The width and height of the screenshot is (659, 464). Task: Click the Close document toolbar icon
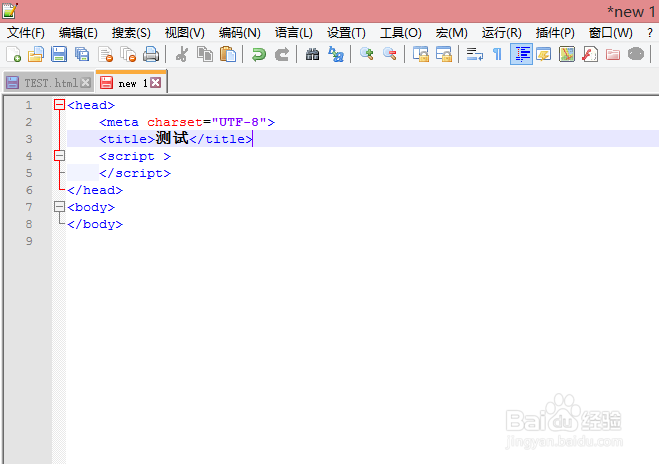[105, 54]
